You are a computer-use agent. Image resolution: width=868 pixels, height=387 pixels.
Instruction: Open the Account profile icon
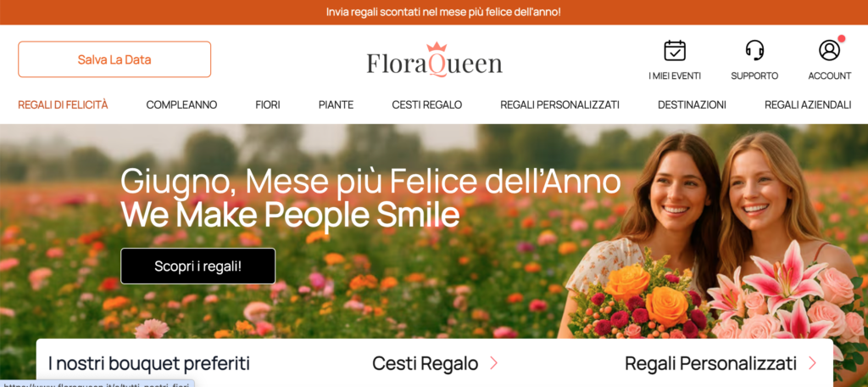[829, 50]
